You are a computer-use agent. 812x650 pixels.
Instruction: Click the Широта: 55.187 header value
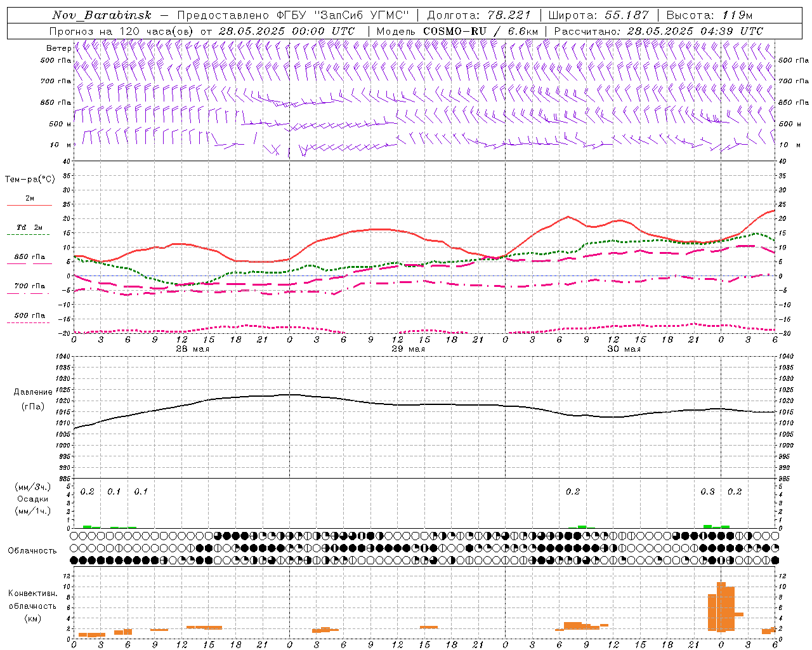(599, 15)
